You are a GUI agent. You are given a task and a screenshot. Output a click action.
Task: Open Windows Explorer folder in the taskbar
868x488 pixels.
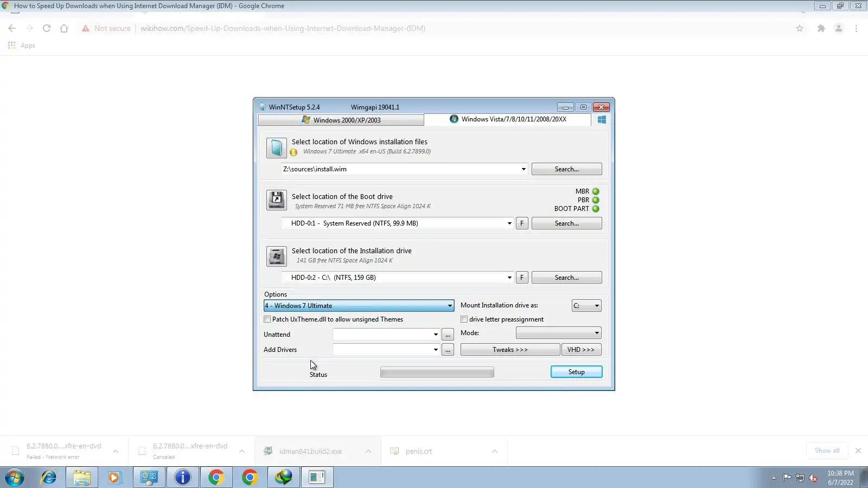(82, 478)
